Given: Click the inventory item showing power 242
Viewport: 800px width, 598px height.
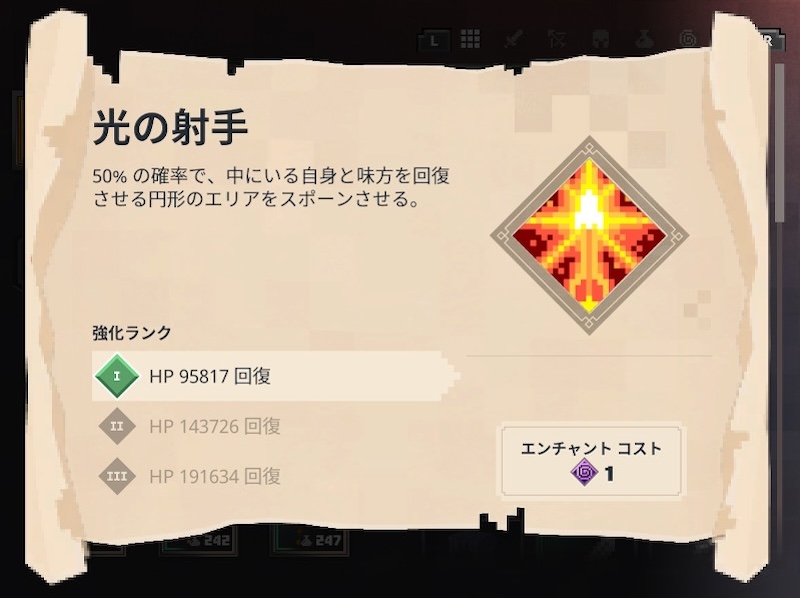Looking at the screenshot, I should (198, 541).
